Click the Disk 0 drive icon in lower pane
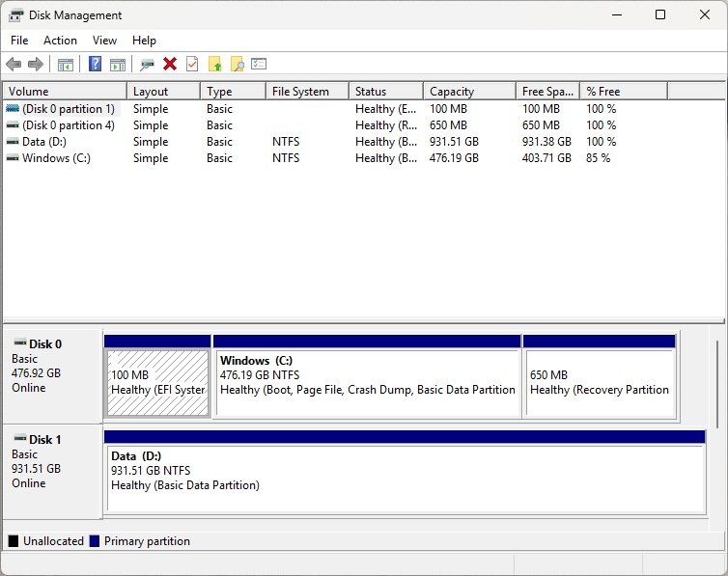Screen dimensions: 728x576 [20, 343]
